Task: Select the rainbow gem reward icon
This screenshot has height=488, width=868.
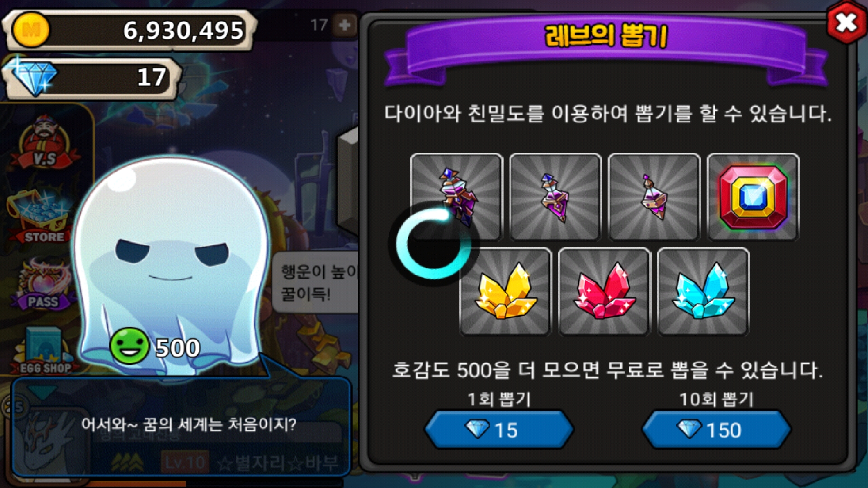Action: pos(753,197)
